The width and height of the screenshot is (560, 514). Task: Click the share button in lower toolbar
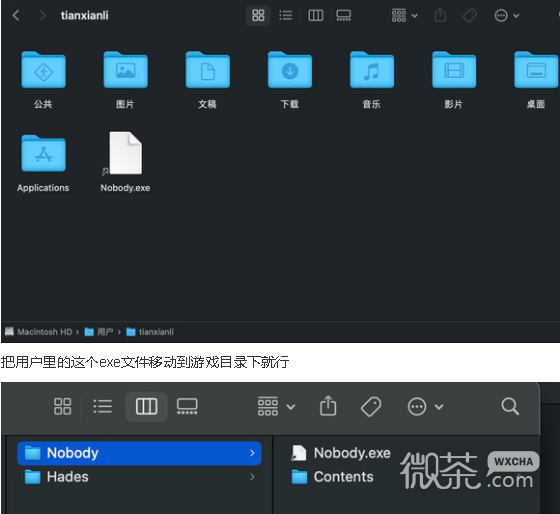coord(328,406)
